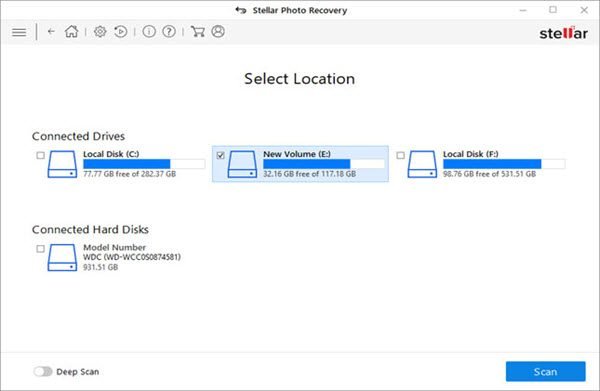Return to the Home screen icon
The height and width of the screenshot is (391, 600).
pyautogui.click(x=72, y=31)
